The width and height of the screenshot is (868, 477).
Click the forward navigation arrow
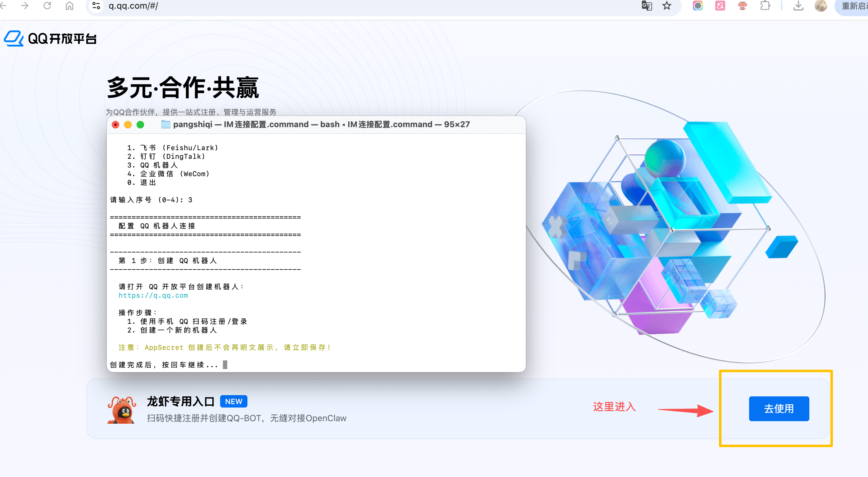[25, 6]
